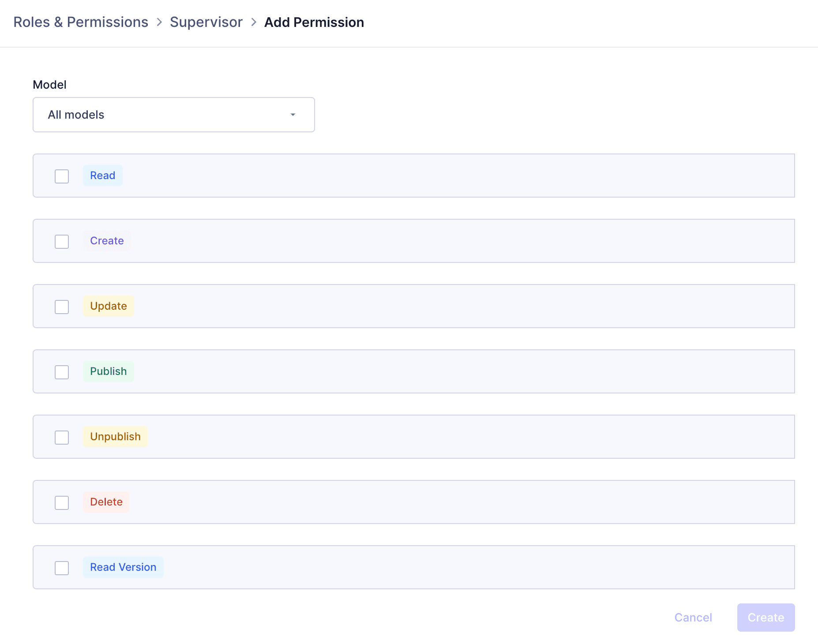Enable the Create permission
Viewport: 818px width, 644px height.
(x=61, y=241)
